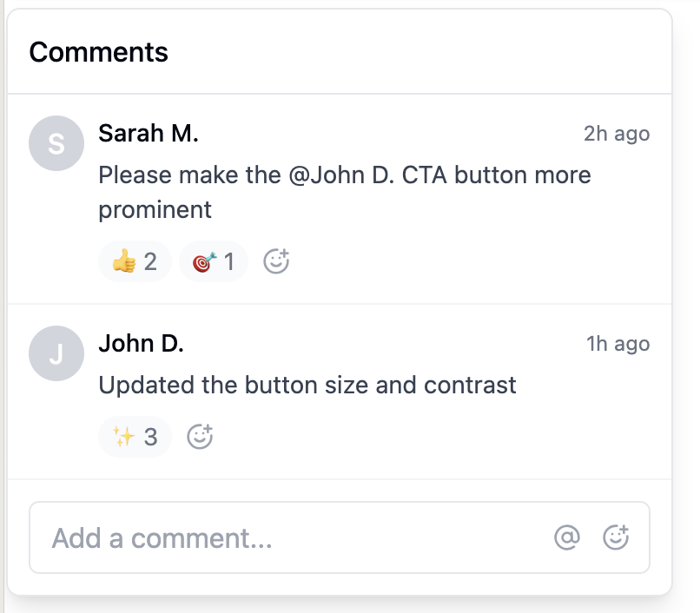Open Sarah M.'s profile by her name
This screenshot has height=613, width=700.
[149, 134]
